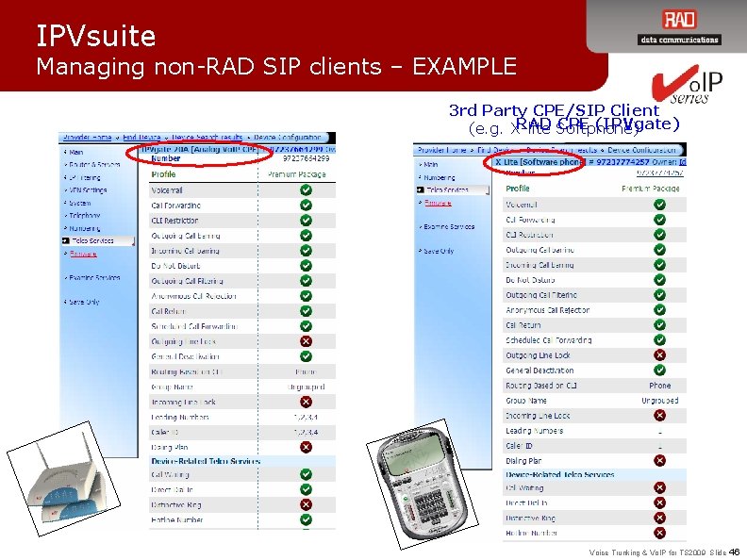The height and width of the screenshot is (560, 747).
Task: Click General Deactivation check in IPVgate panel
Action: coord(306,356)
